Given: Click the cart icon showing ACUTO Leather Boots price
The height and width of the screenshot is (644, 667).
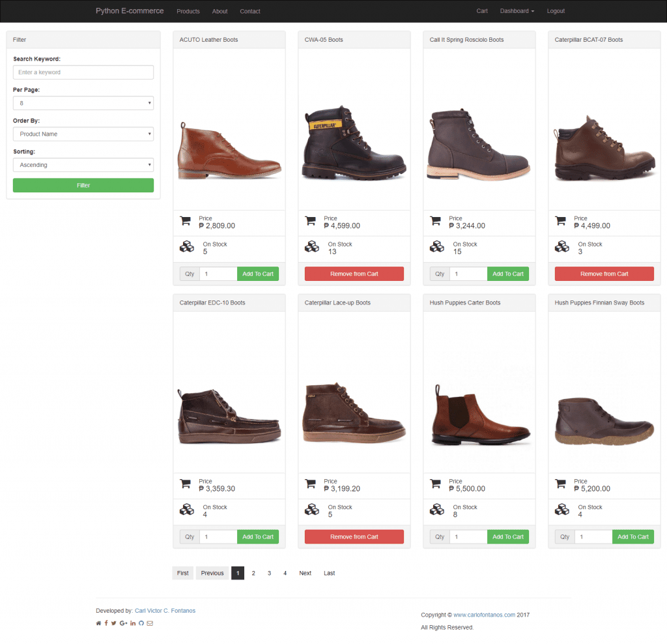Looking at the screenshot, I should click(x=185, y=222).
